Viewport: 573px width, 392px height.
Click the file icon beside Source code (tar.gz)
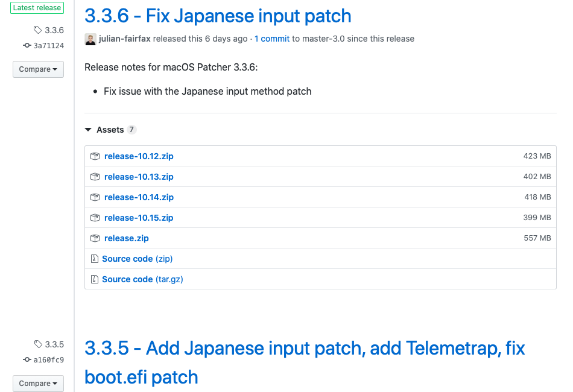[94, 279]
